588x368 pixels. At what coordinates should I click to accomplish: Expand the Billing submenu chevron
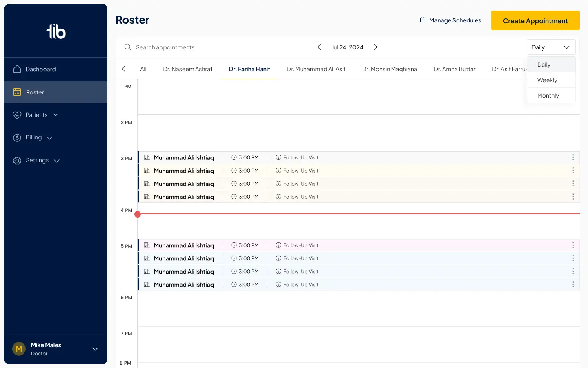tap(50, 138)
